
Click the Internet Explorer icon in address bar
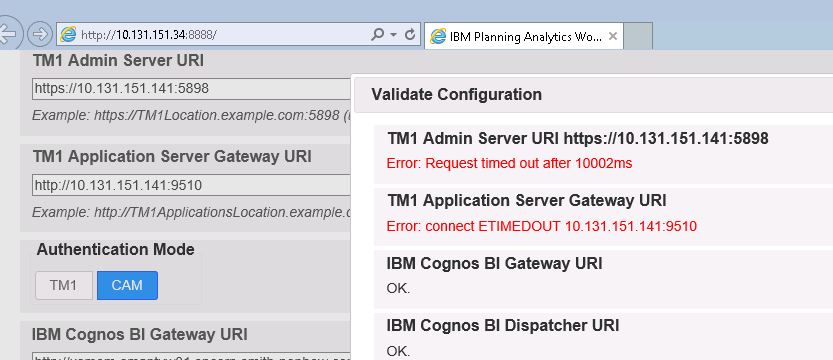(68, 35)
